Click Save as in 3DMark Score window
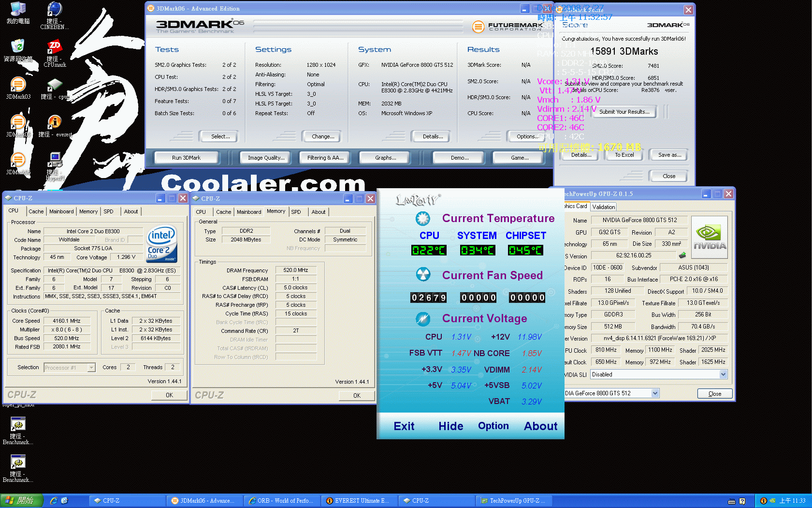The height and width of the screenshot is (508, 812). click(x=669, y=155)
